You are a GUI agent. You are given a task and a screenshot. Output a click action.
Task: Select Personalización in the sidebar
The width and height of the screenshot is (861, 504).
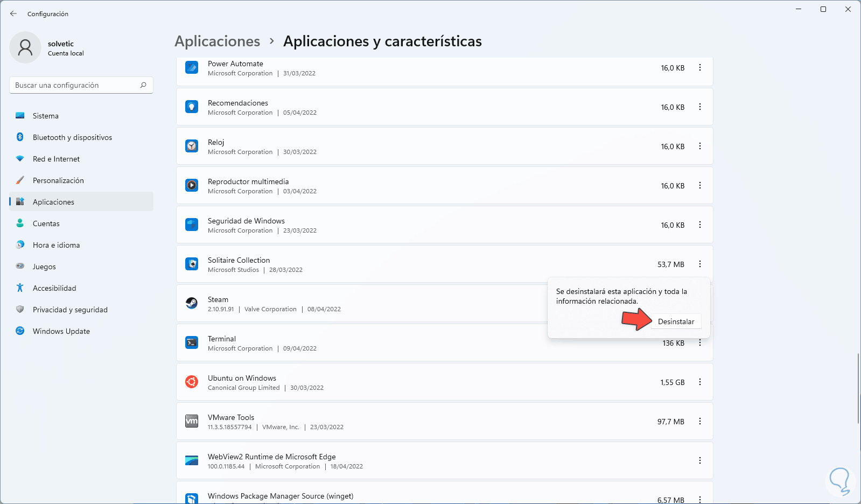pos(81,180)
